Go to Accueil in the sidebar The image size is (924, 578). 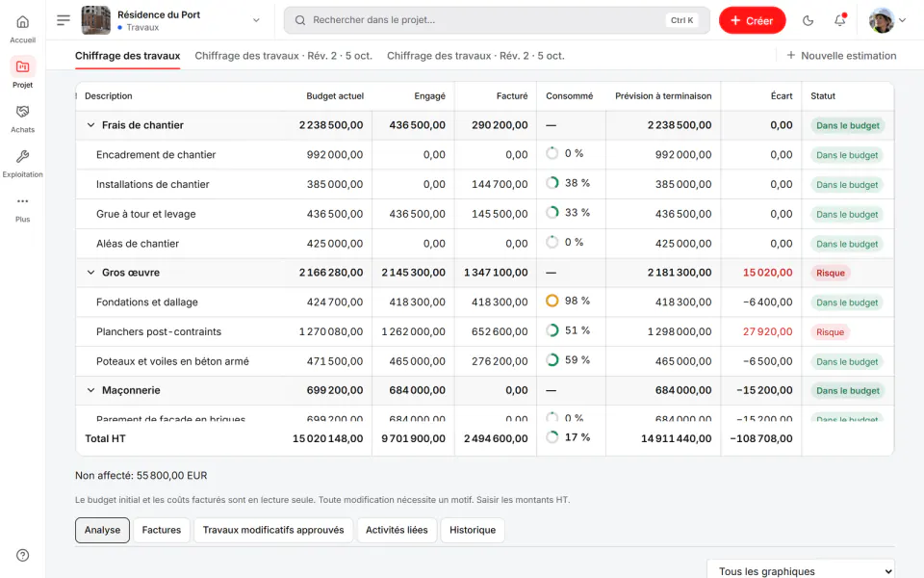coord(22,29)
